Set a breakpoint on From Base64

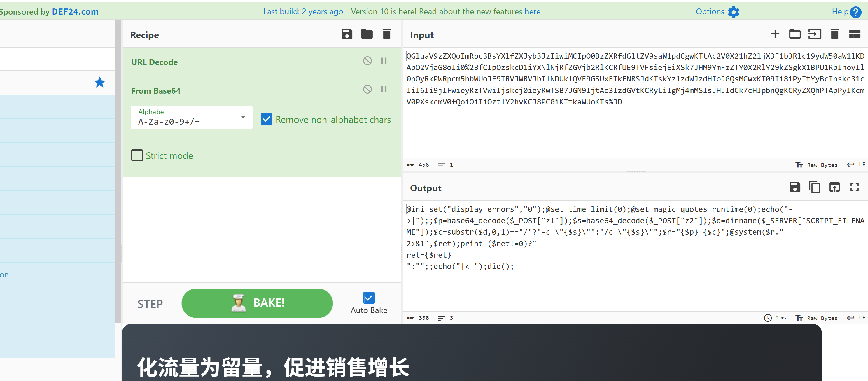[384, 89]
